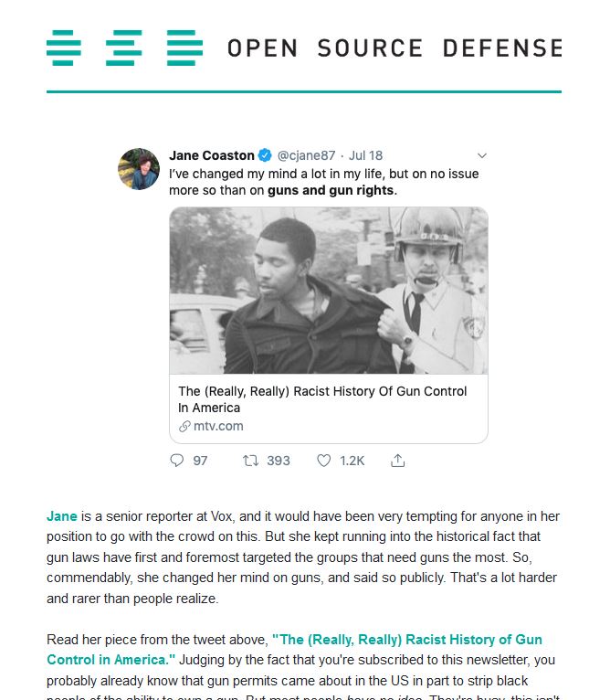Click the 1.2K likes count
The height and width of the screenshot is (700, 589).
pos(352,461)
